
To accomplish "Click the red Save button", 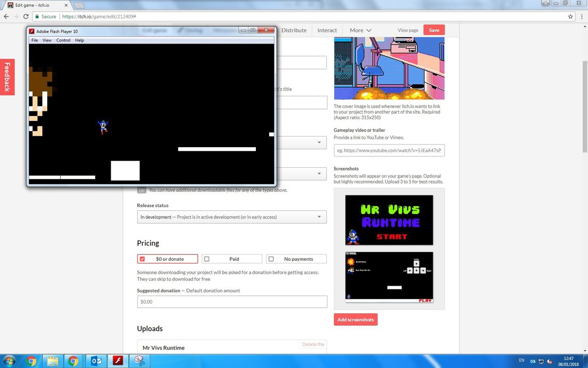I will click(434, 30).
